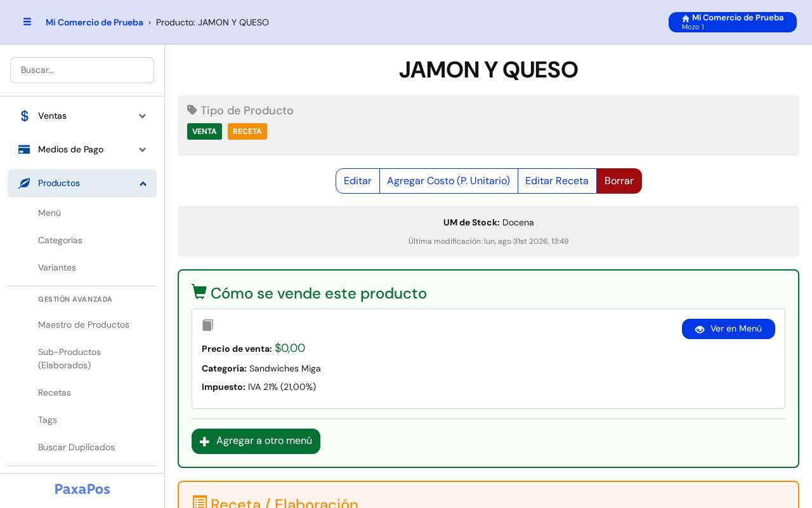Collapse the Productos chevron
812x508 pixels.
[143, 183]
